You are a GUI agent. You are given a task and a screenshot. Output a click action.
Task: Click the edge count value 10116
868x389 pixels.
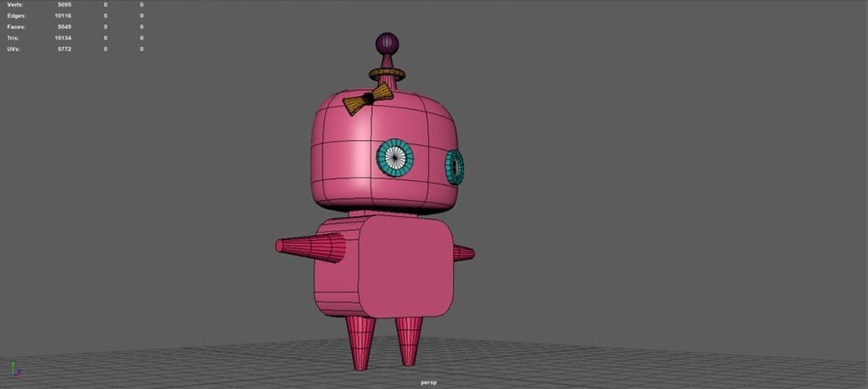pos(62,16)
